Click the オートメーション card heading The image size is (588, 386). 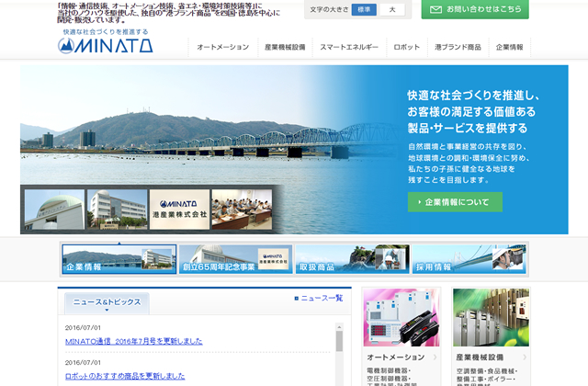coord(396,358)
